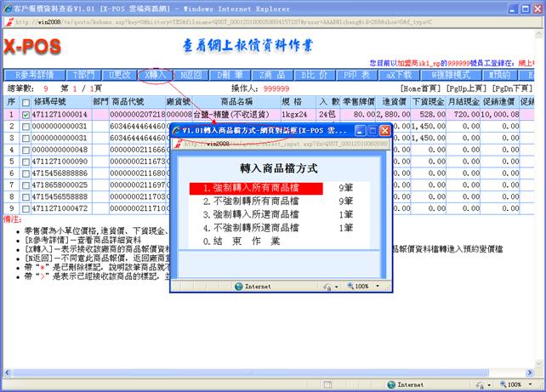This screenshot has height=392, width=546.
Task: Tick the checkbox in row 2
Action: (26, 126)
